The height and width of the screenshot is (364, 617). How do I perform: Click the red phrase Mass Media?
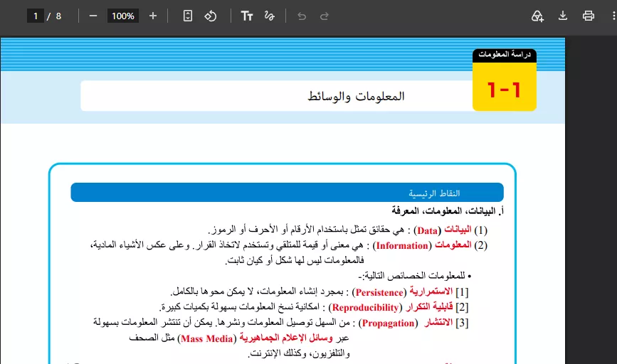pos(207,339)
